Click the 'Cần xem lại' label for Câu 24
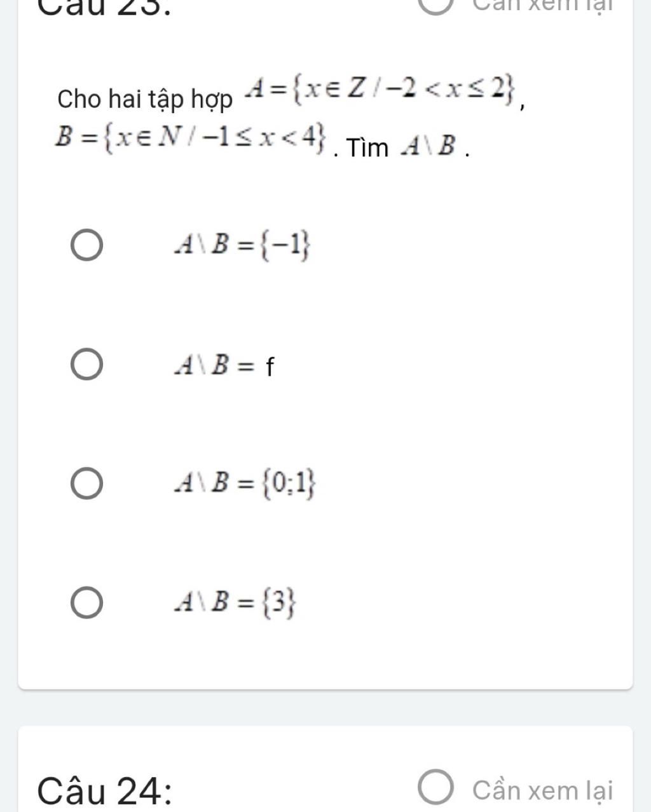651x812 pixels. click(x=542, y=790)
